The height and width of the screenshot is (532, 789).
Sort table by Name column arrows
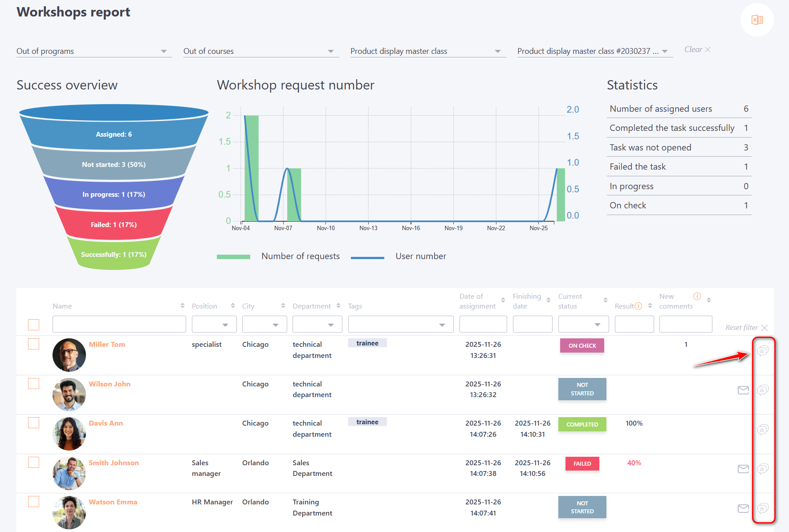pyautogui.click(x=183, y=305)
